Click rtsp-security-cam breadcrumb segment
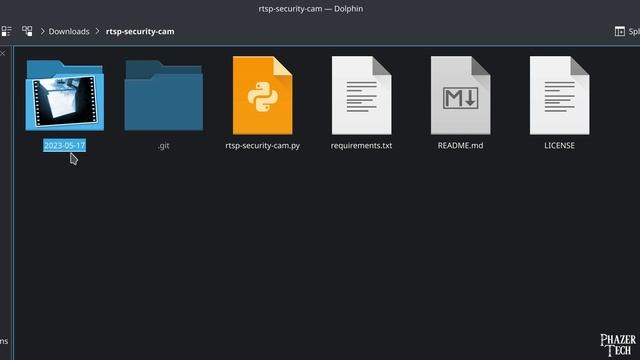Image resolution: width=640 pixels, height=360 pixels. (140, 31)
